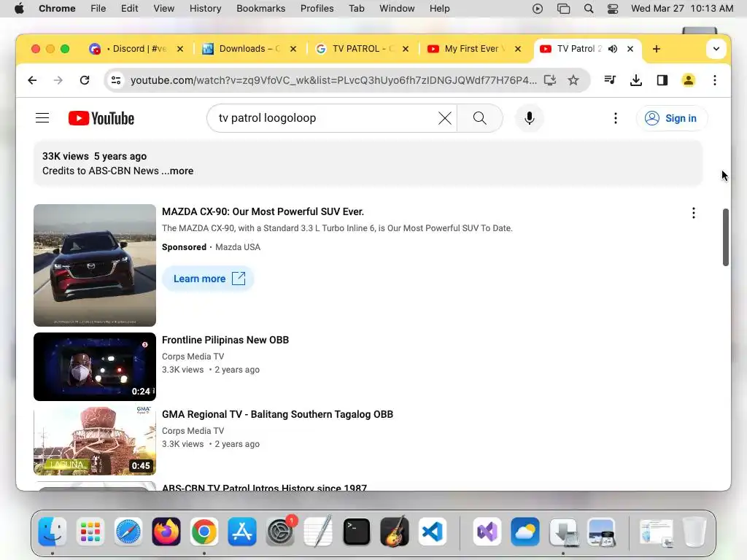Screen dimensions: 747x560
Task: Open Frontline Pilipinas New OBB video title
Action: [225, 340]
